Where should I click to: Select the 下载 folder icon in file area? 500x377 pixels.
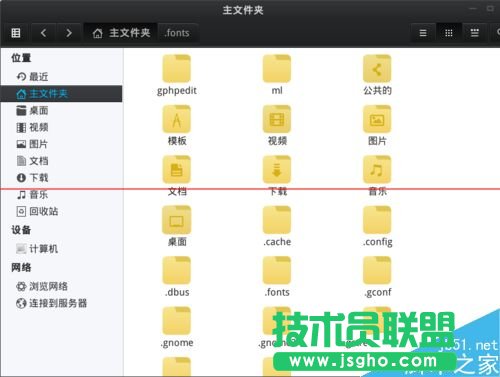pos(277,169)
